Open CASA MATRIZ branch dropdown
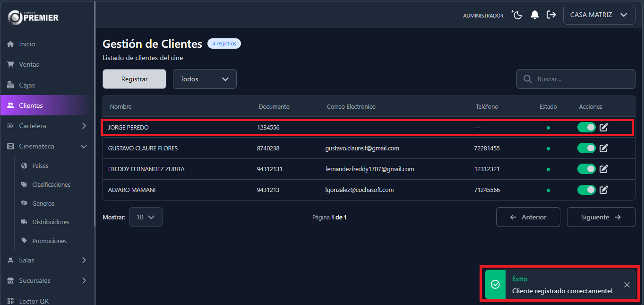This screenshot has width=644, height=305. [599, 15]
